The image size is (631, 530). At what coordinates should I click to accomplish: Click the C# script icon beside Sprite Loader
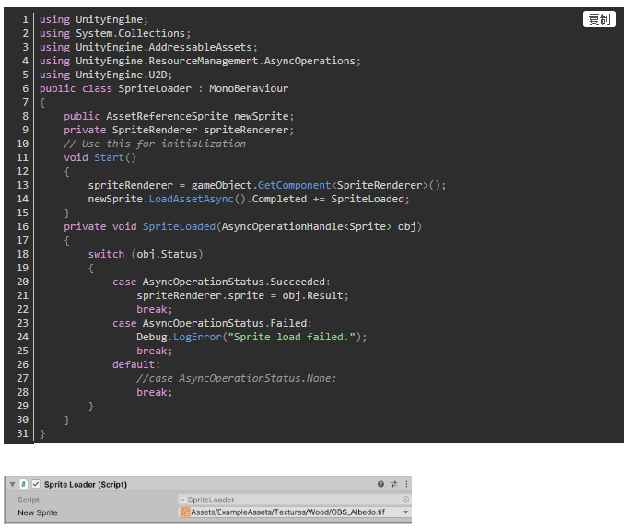pos(24,484)
